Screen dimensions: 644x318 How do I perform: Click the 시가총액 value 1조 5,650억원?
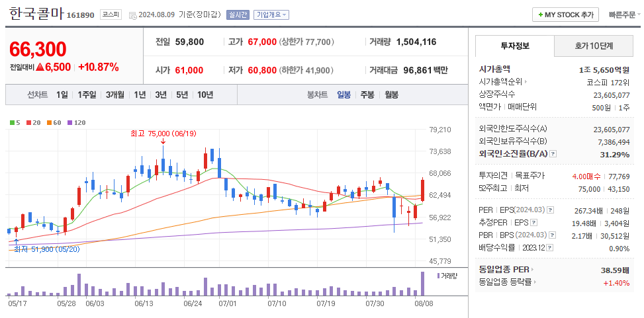[604, 69]
